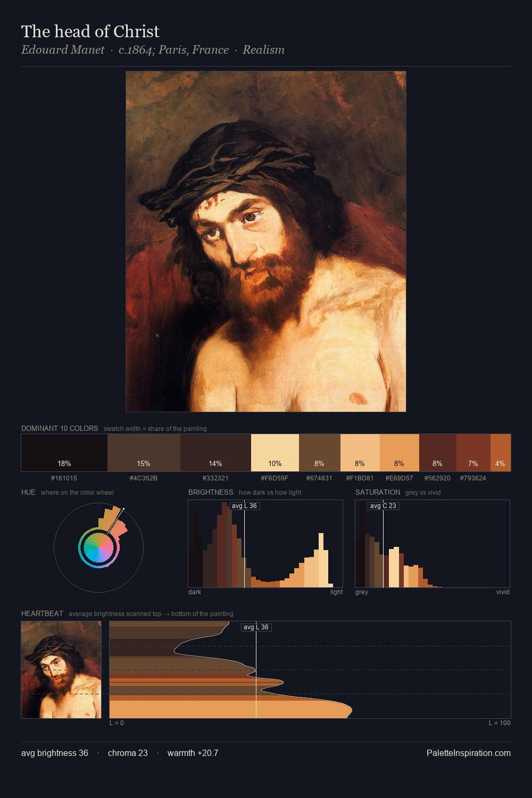Select the 7% swatch #793624
Viewport: 532px width, 798px height.
coord(473,453)
